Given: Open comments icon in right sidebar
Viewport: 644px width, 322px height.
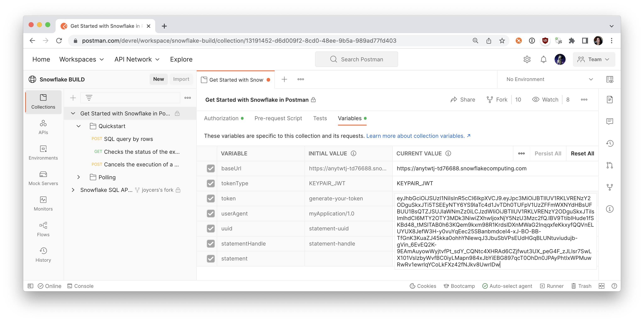Looking at the screenshot, I should pyautogui.click(x=610, y=122).
